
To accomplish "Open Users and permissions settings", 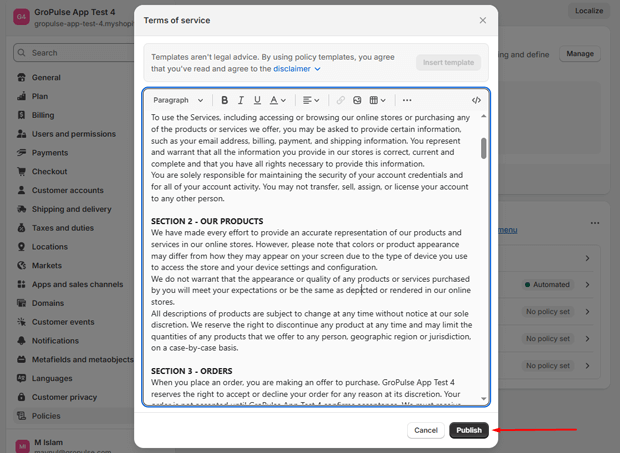I will (x=74, y=134).
